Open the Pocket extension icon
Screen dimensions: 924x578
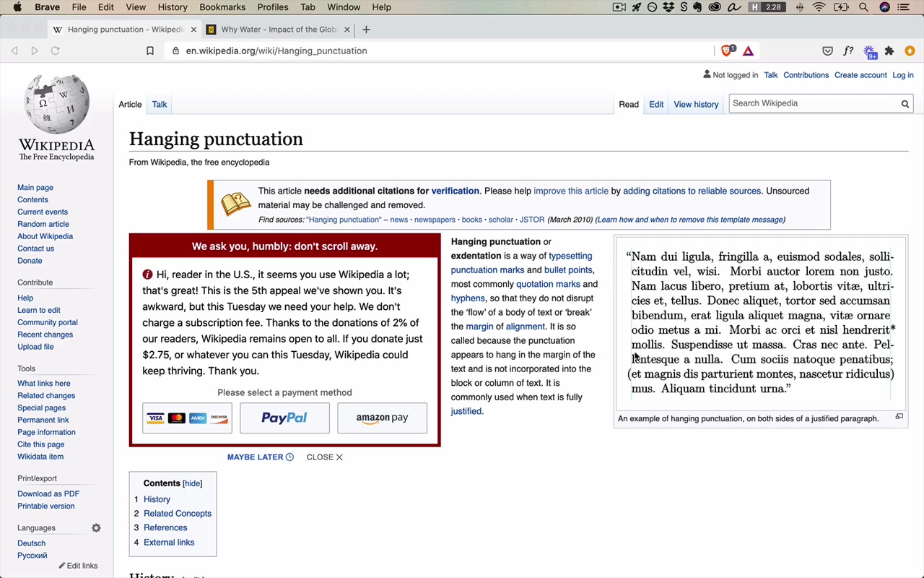(828, 51)
